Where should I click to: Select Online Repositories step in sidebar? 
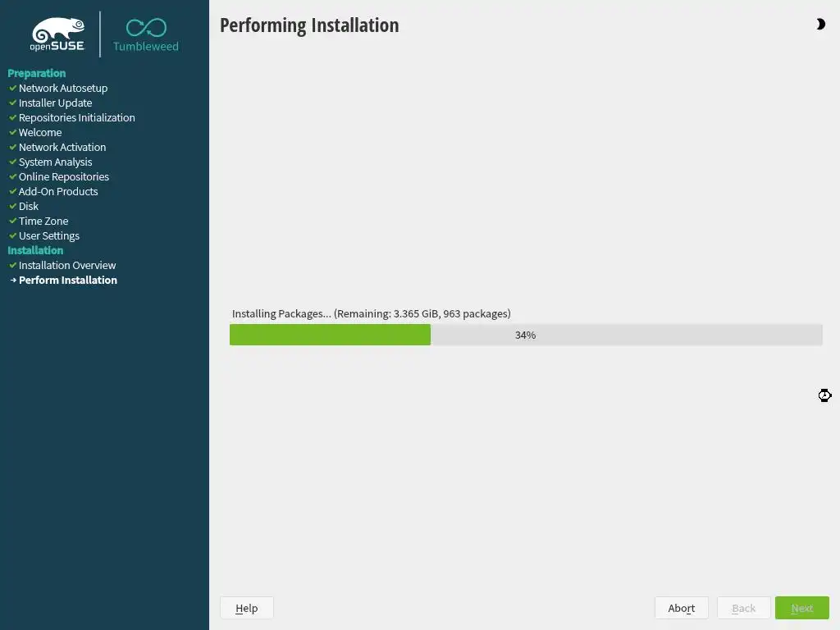(64, 177)
